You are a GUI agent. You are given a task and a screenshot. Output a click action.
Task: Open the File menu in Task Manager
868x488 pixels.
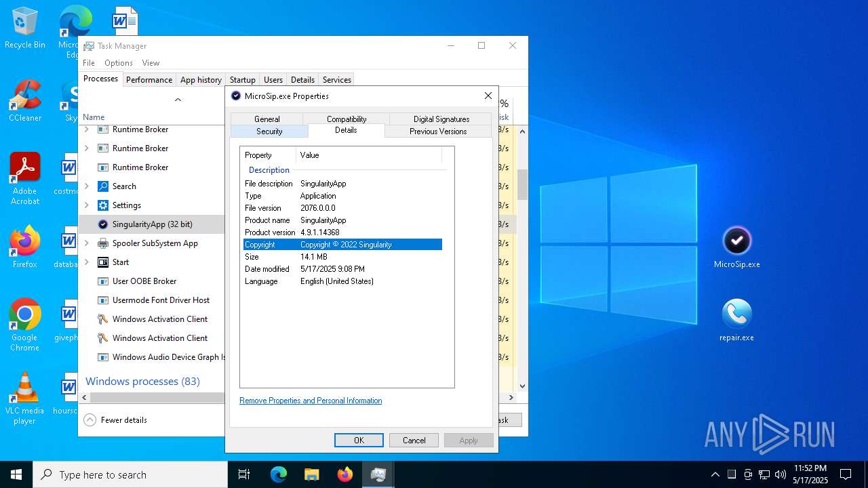[89, 63]
